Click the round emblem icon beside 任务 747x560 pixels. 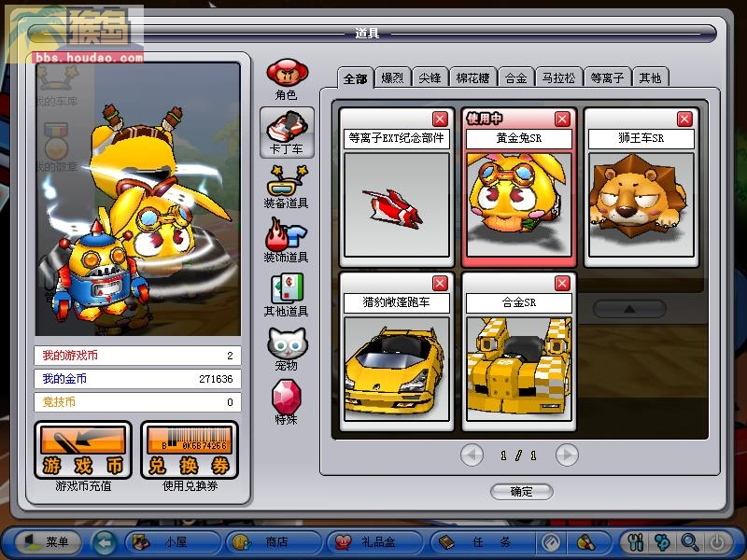(x=552, y=542)
